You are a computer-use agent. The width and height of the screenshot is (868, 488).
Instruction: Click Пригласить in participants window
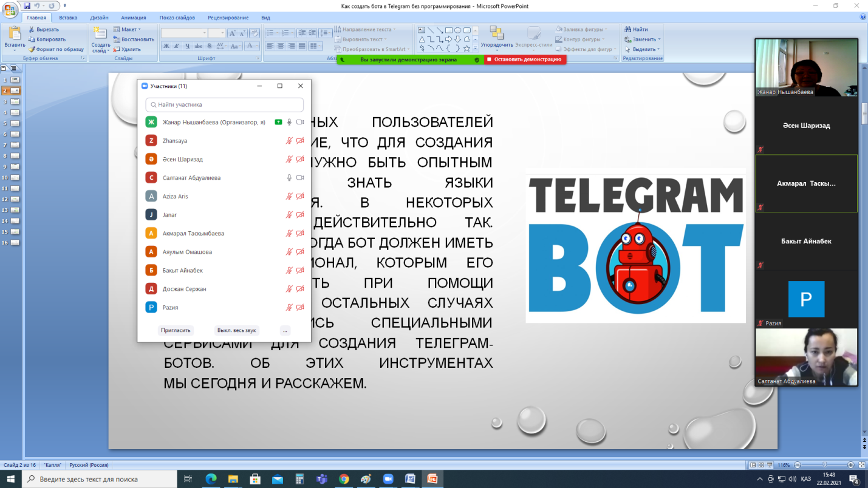pyautogui.click(x=176, y=330)
